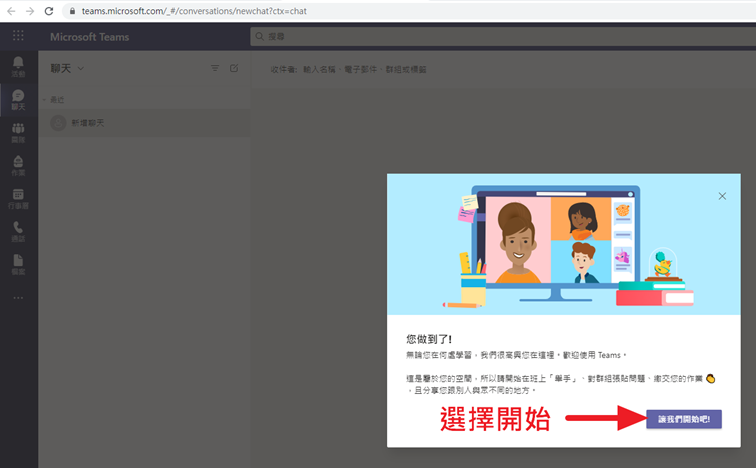
Task: Open the Assignments (作業) sidebar icon
Action: tap(18, 166)
